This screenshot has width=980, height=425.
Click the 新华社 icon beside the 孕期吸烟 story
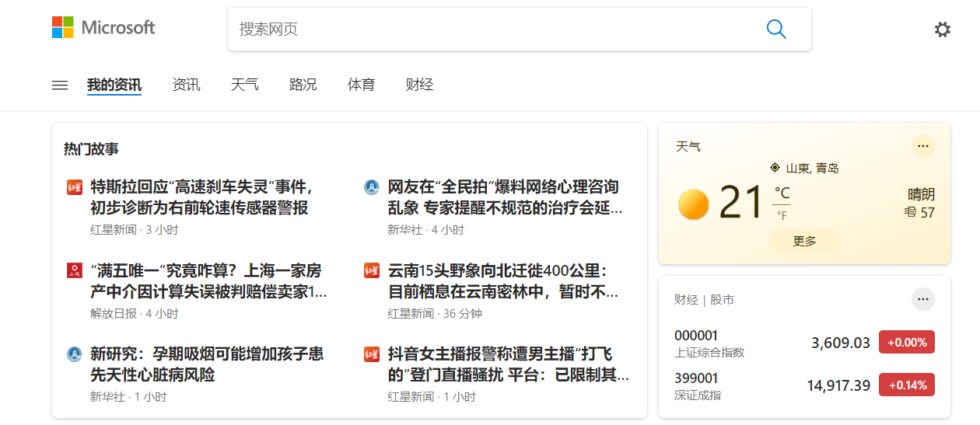75,354
